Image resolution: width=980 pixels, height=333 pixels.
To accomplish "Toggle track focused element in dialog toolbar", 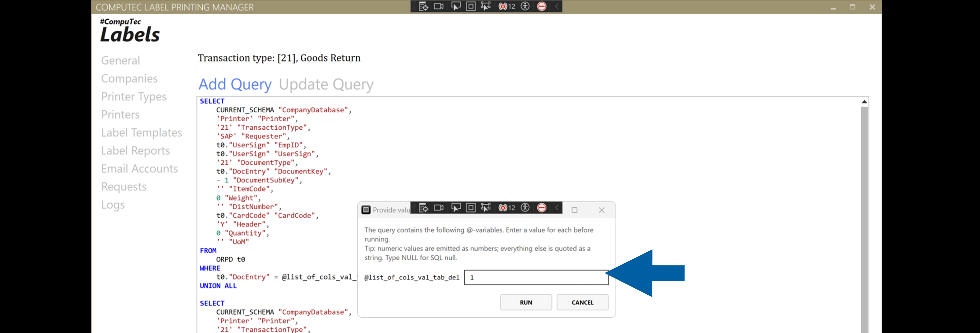I will 486,208.
